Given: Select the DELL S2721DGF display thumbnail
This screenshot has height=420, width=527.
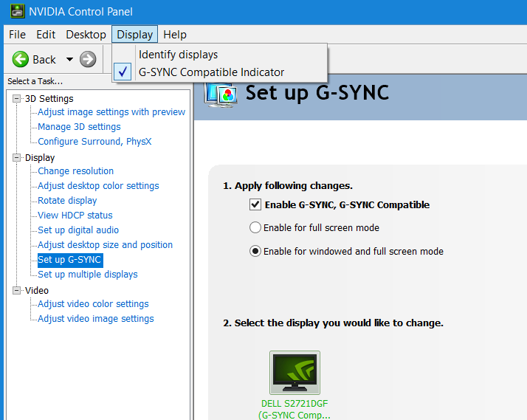Looking at the screenshot, I should (294, 373).
